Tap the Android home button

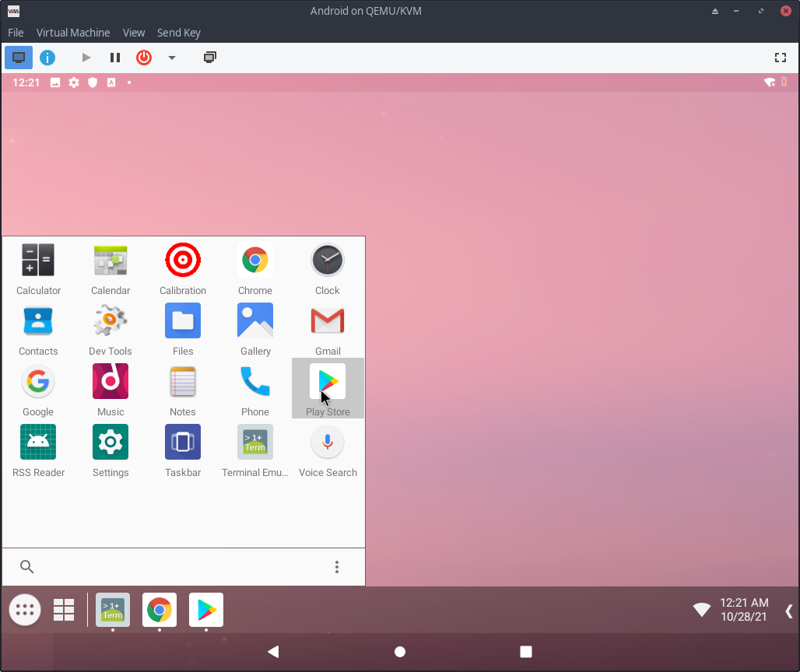coord(400,652)
